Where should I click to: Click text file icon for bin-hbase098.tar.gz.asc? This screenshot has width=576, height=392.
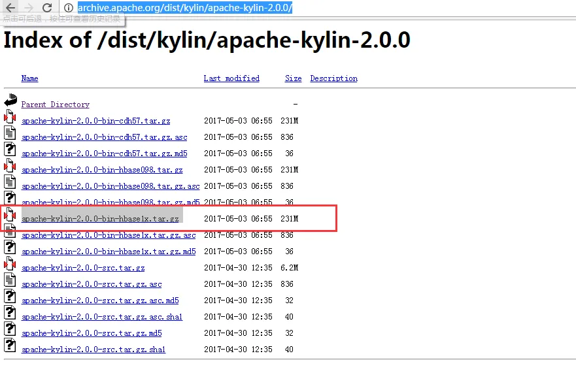[10, 182]
